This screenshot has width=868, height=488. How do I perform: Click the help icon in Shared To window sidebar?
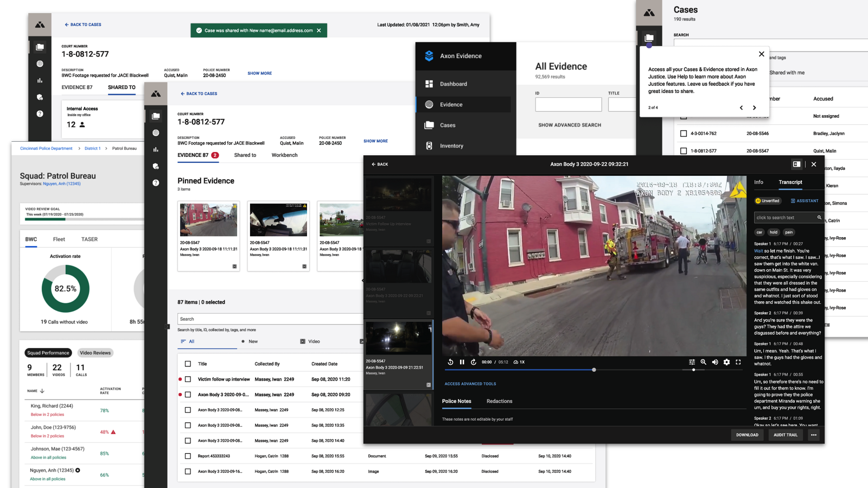tap(40, 114)
